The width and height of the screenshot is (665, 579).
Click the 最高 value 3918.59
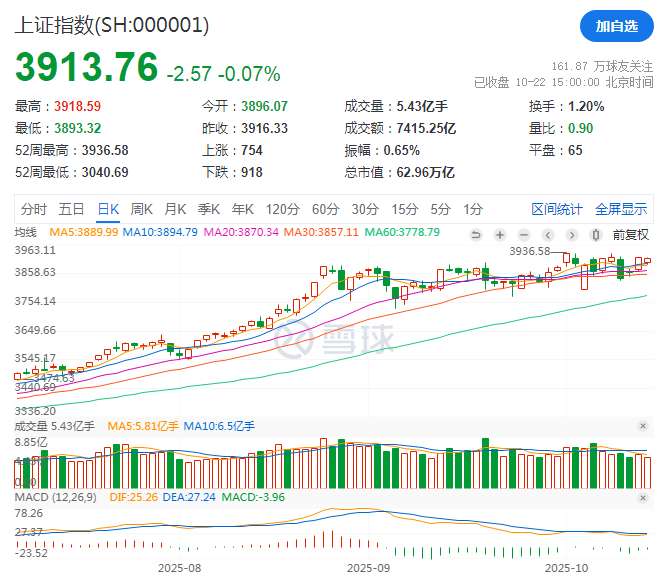77,106
